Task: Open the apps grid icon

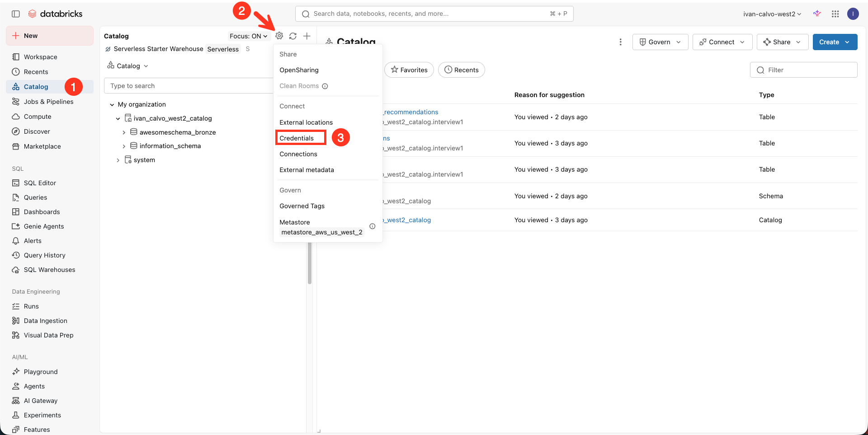Action: (835, 14)
